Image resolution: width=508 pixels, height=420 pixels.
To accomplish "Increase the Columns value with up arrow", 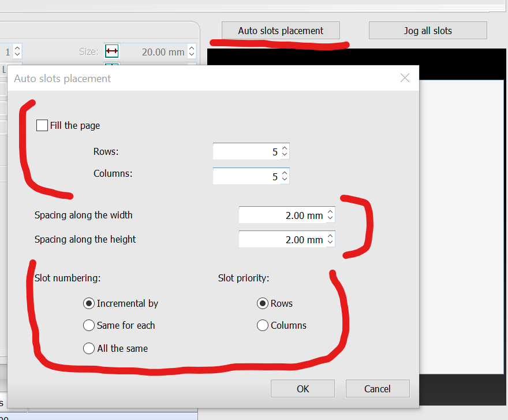I will (285, 173).
